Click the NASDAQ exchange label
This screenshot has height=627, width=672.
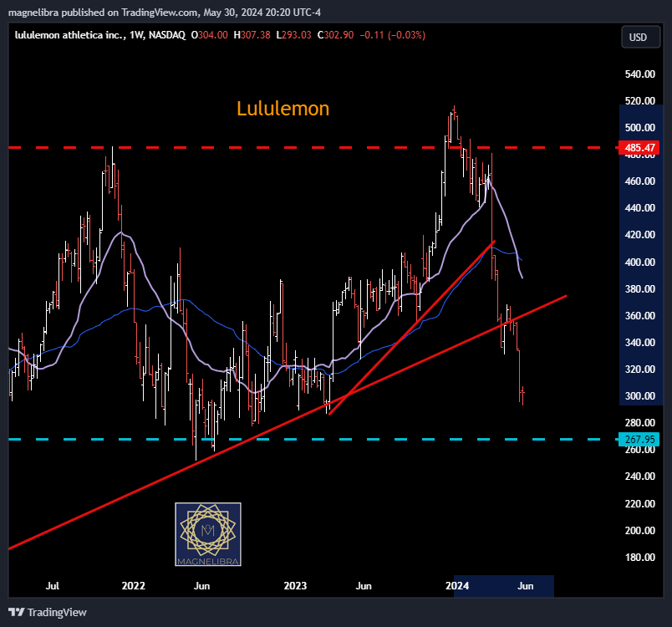coord(167,35)
